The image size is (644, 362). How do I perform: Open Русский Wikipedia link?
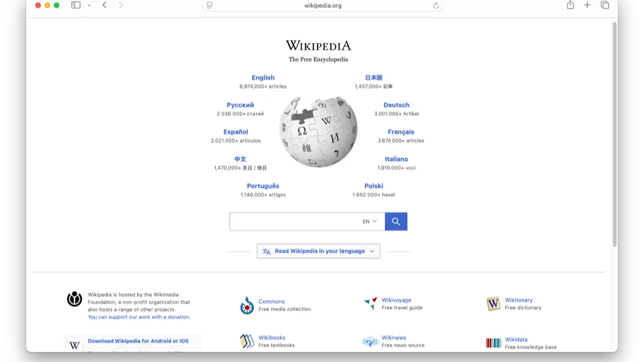tap(240, 105)
